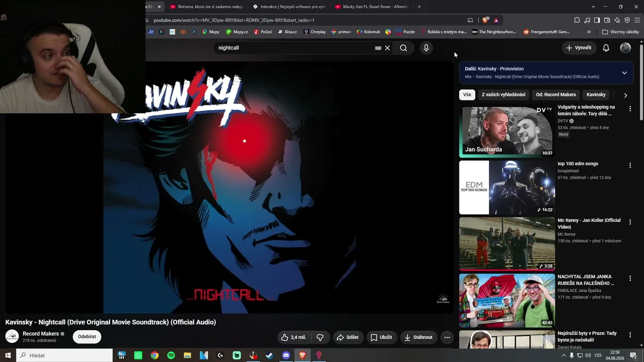Image resolution: width=644 pixels, height=362 pixels.
Task: Open the Brave Wallet toolbar icon
Action: pyautogui.click(x=607, y=20)
